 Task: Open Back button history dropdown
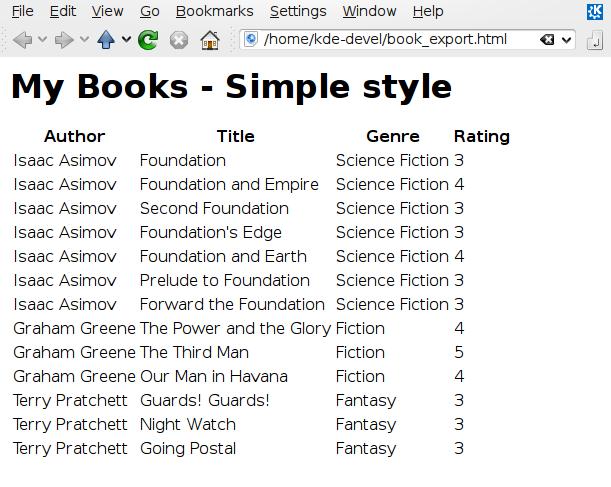(42, 40)
